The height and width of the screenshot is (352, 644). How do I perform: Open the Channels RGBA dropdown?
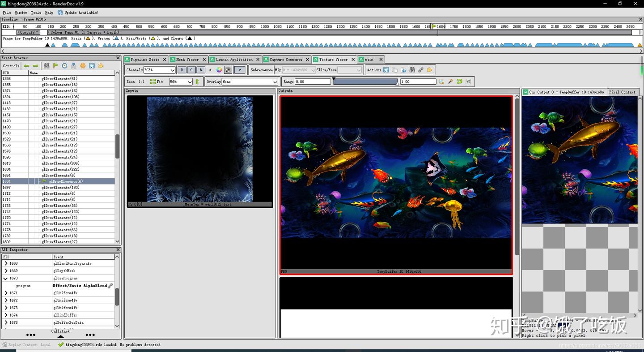point(159,70)
